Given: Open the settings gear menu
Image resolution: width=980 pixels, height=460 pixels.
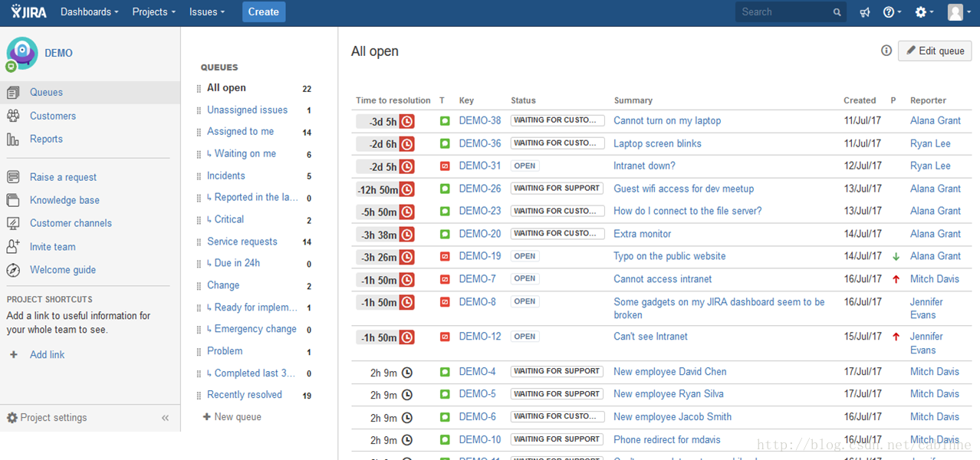Looking at the screenshot, I should coord(925,12).
